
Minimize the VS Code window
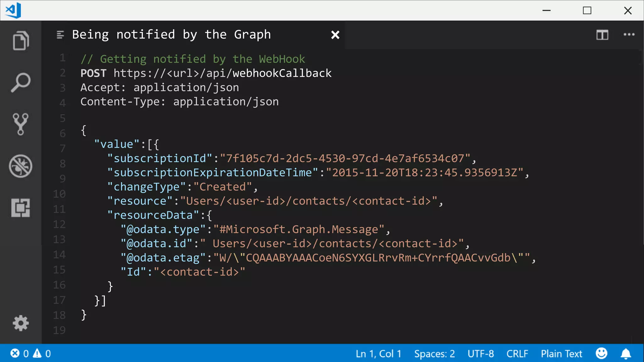point(547,10)
